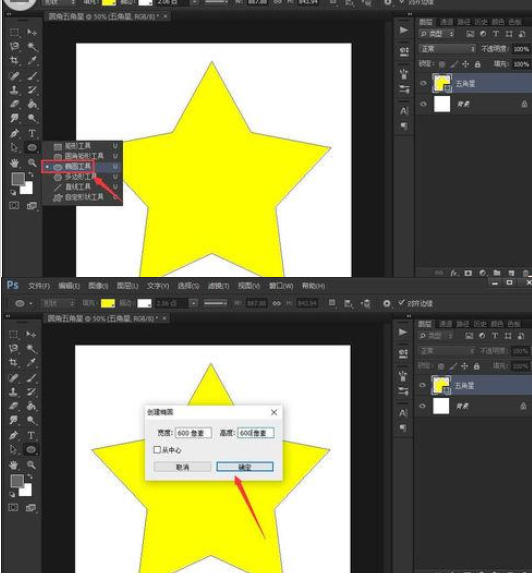This screenshot has width=532, height=573.
Task: Click the 确定 button in the dialog
Action: pos(245,467)
